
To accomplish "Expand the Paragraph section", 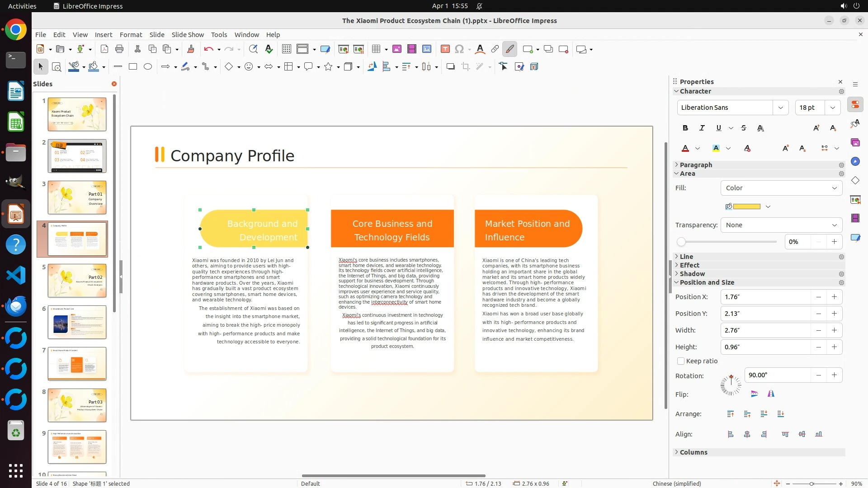I will [696, 165].
